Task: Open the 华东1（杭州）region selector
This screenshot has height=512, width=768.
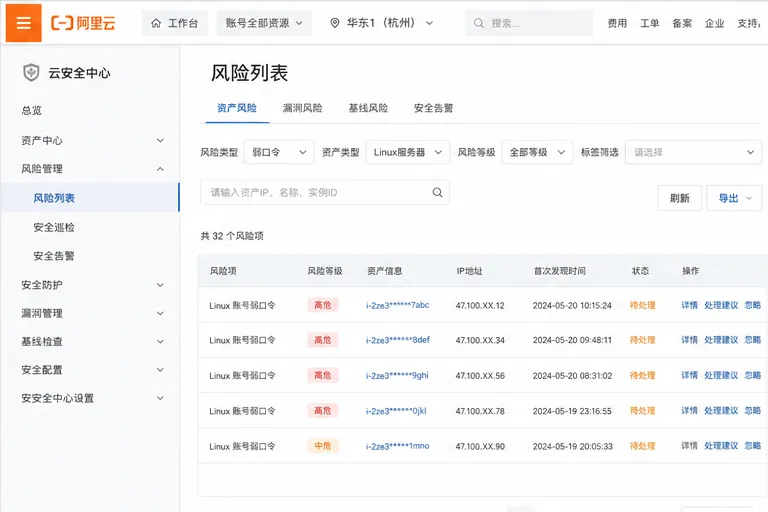Action: 382,23
